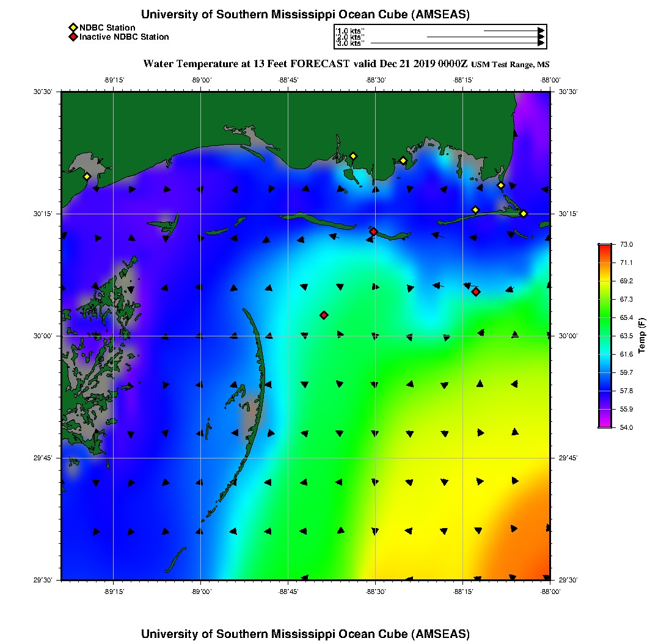Click the top University of Southern Mississippi Ocean Cube title
The width and height of the screenshot is (672, 641).
coord(305,15)
